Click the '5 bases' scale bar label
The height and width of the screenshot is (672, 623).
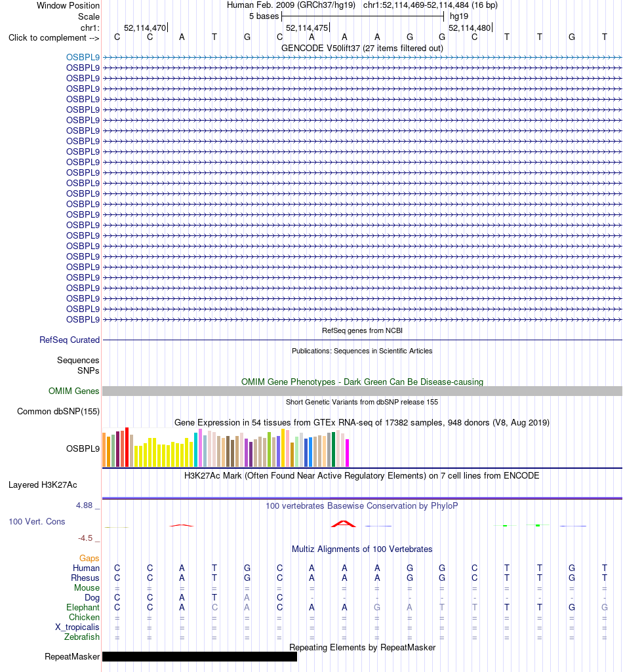264,16
